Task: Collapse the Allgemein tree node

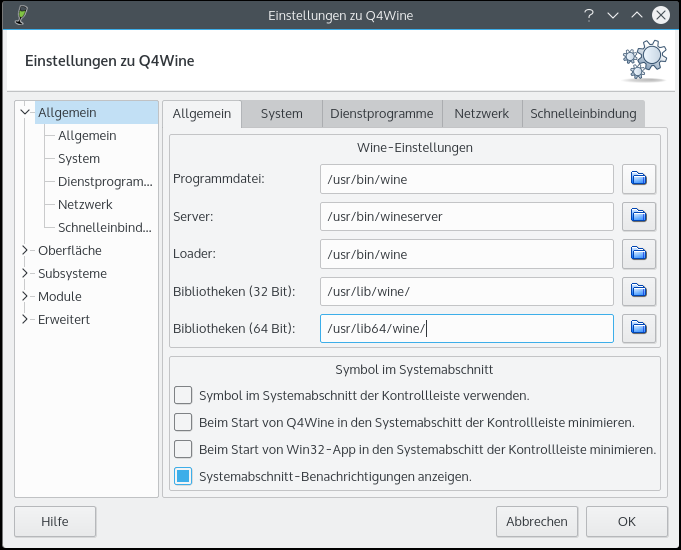Action: click(25, 113)
